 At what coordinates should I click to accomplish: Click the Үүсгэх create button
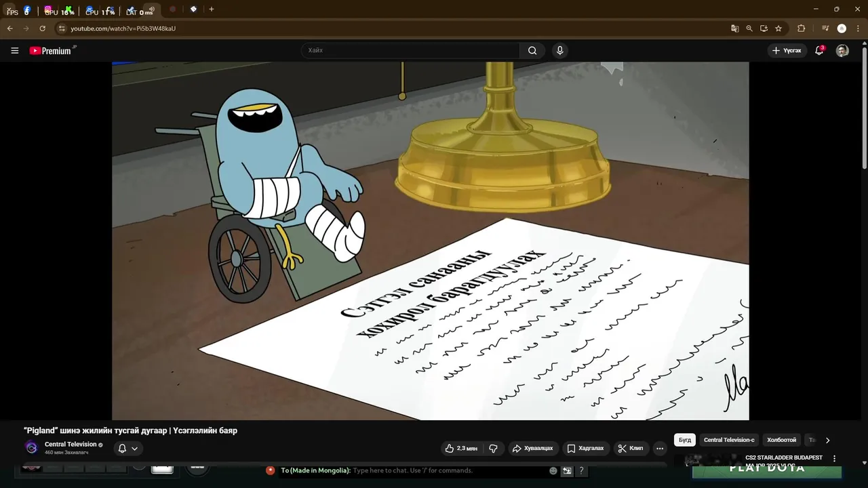tap(787, 50)
